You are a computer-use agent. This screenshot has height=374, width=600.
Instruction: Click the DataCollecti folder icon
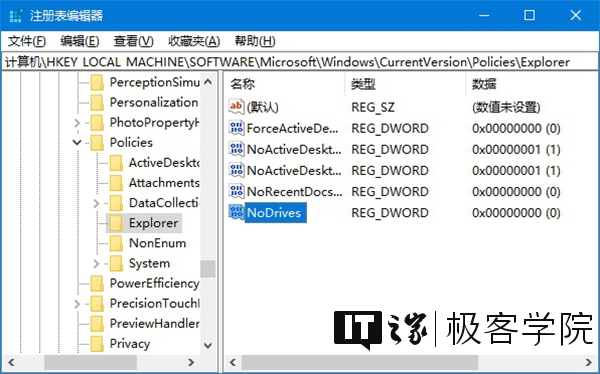tap(116, 203)
